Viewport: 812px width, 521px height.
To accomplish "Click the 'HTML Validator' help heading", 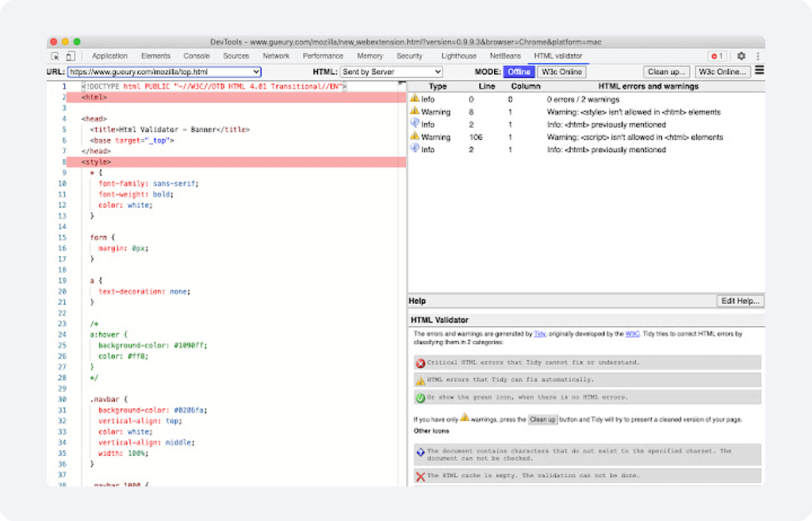I will (x=439, y=320).
